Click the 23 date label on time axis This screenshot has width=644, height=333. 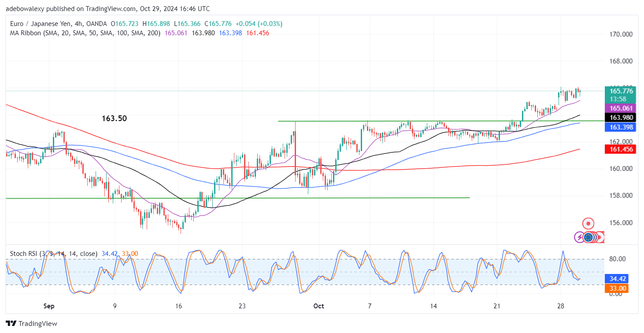point(242,306)
